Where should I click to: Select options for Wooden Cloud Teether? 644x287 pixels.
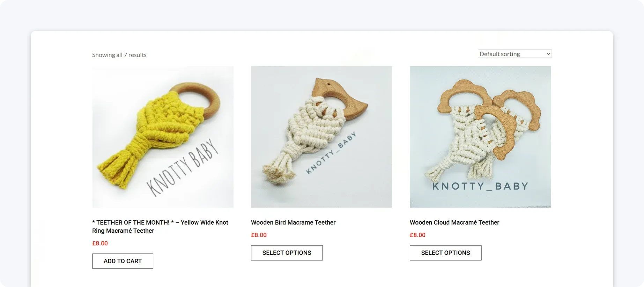click(x=445, y=253)
